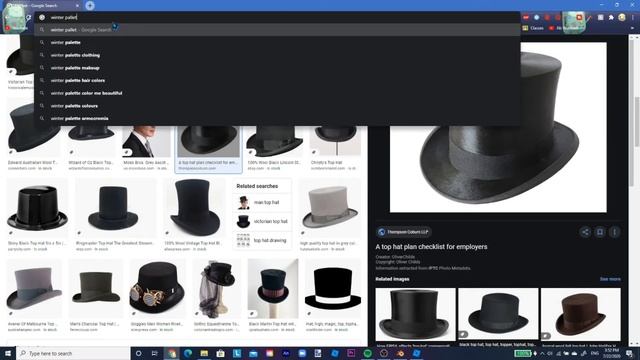Switch to Chrome on the taskbar
Image resolution: width=640 pixels, height=360 pixels.
(x=171, y=353)
